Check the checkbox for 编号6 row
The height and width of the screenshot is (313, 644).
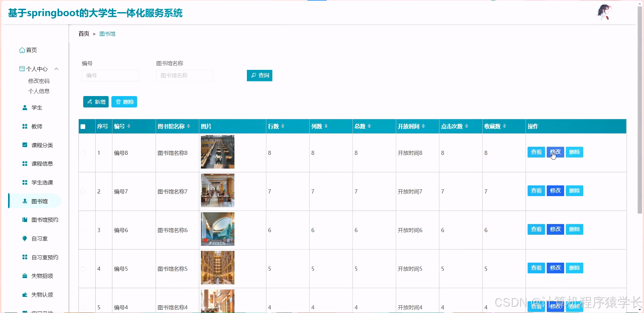pyautogui.click(x=83, y=230)
